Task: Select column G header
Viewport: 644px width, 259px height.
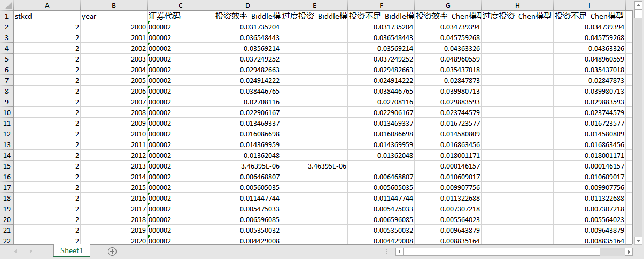Action: 448,5
